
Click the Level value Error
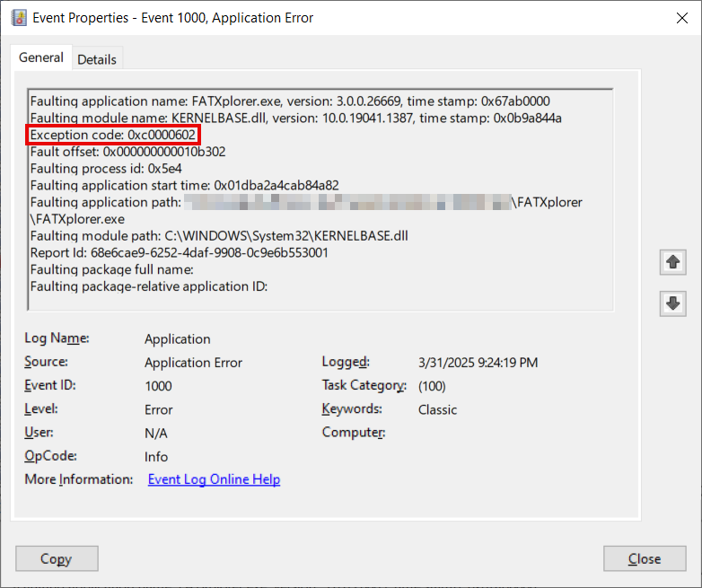point(159,409)
